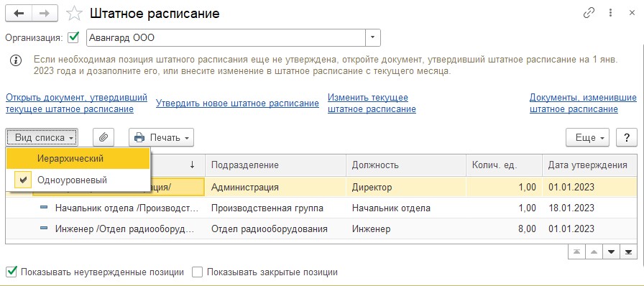Expand the Еще menu button
The width and height of the screenshot is (644, 286).
pyautogui.click(x=588, y=138)
